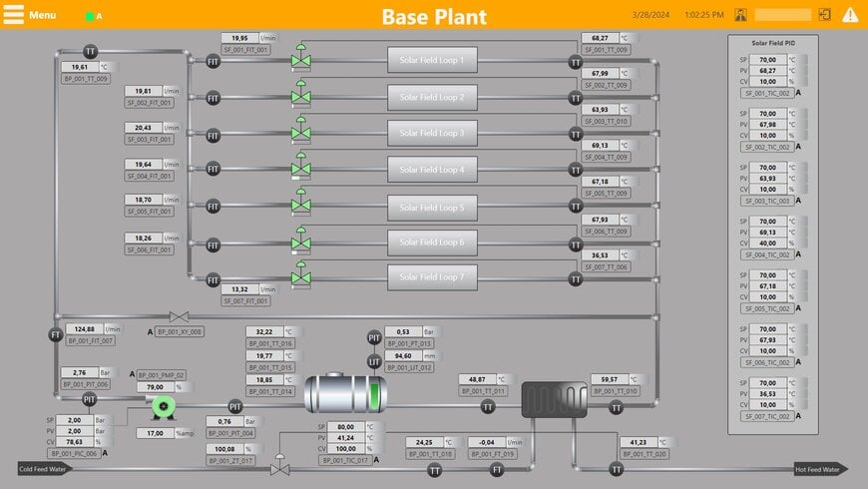868x489 pixels.
Task: Open the BP_001_PMP_02 tag label
Action: point(161,375)
